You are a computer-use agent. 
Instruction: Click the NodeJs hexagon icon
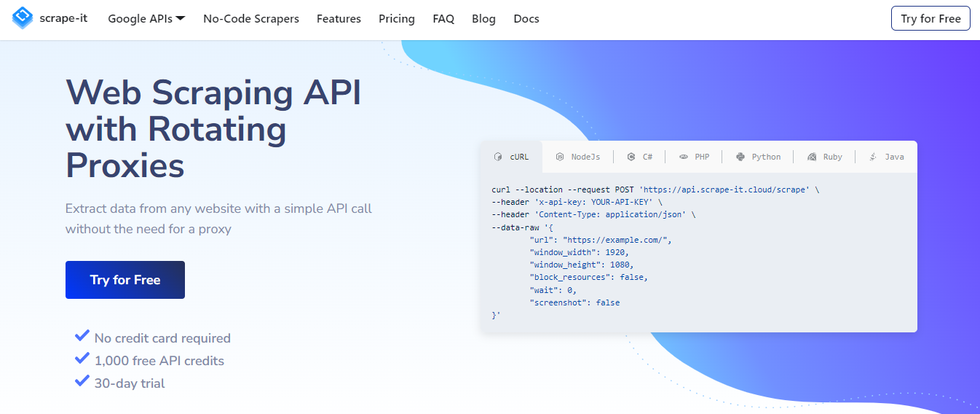[x=560, y=157]
